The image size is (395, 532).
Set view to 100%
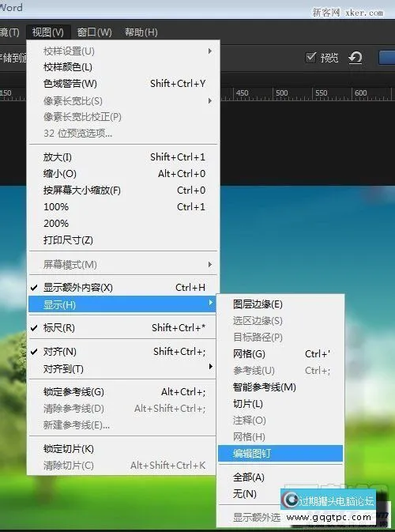point(122,207)
